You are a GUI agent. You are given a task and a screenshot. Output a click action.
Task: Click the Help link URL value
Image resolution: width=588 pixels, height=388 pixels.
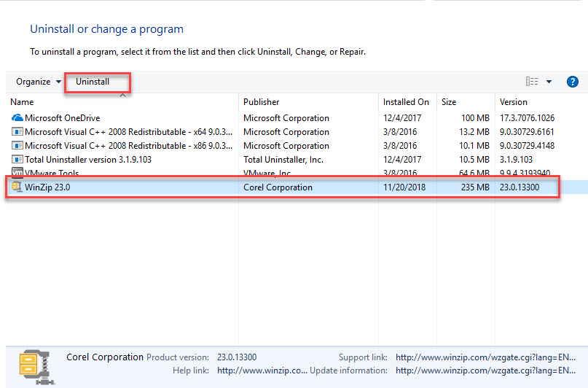(x=262, y=370)
